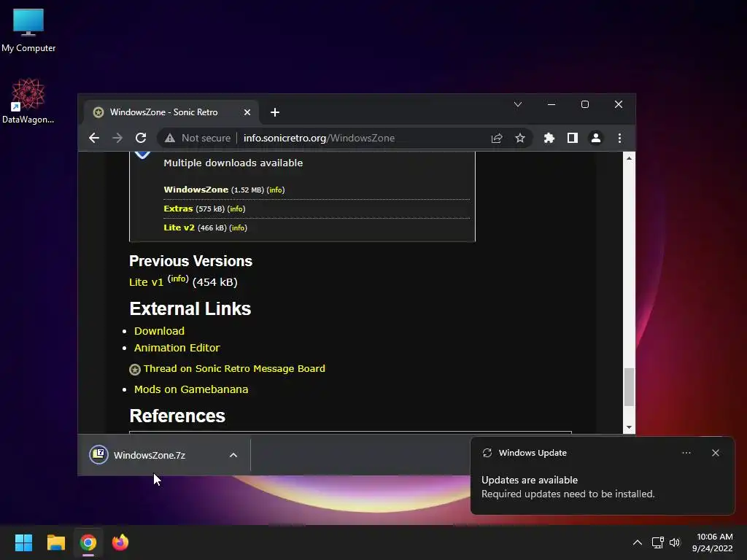Screen dimensions: 747x560
Task: Bookmark this page with the star icon
Action: (x=519, y=138)
